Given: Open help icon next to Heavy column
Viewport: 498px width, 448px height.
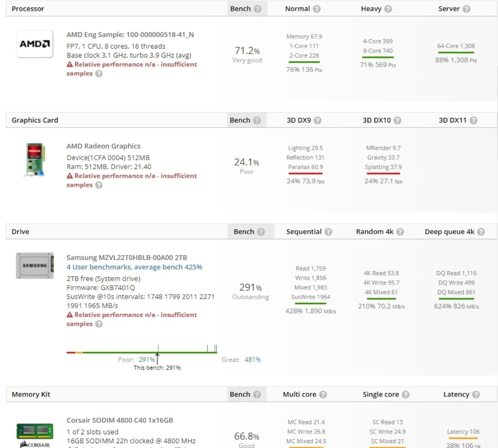Looking at the screenshot, I should (x=388, y=9).
